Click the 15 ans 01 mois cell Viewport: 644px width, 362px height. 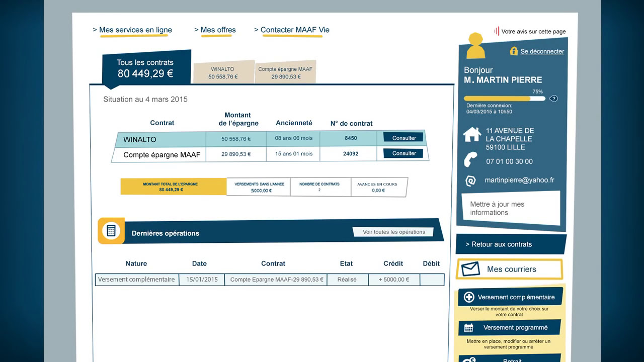pos(293,154)
